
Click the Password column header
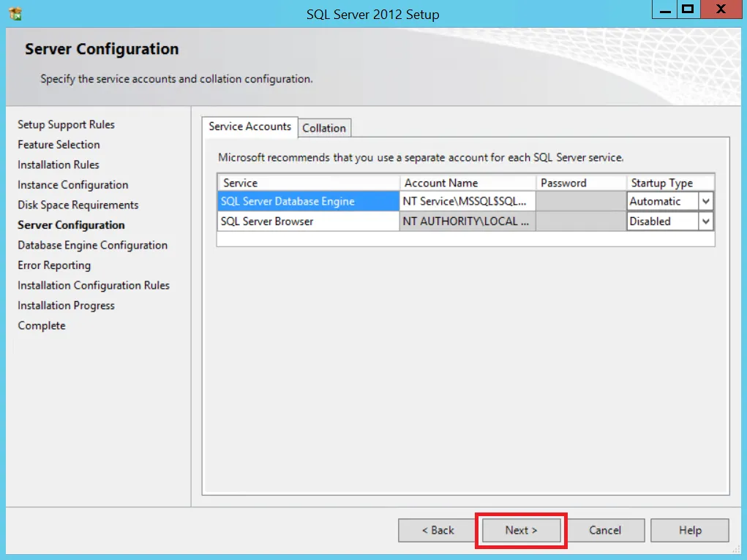(581, 183)
